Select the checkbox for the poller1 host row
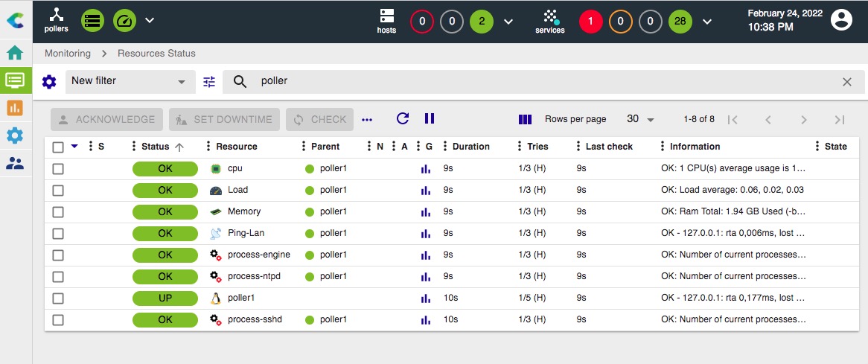The height and width of the screenshot is (364, 868). [58, 298]
